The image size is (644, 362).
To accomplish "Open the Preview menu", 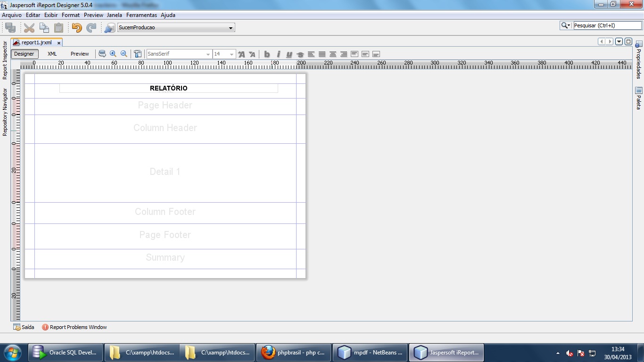I will point(93,15).
